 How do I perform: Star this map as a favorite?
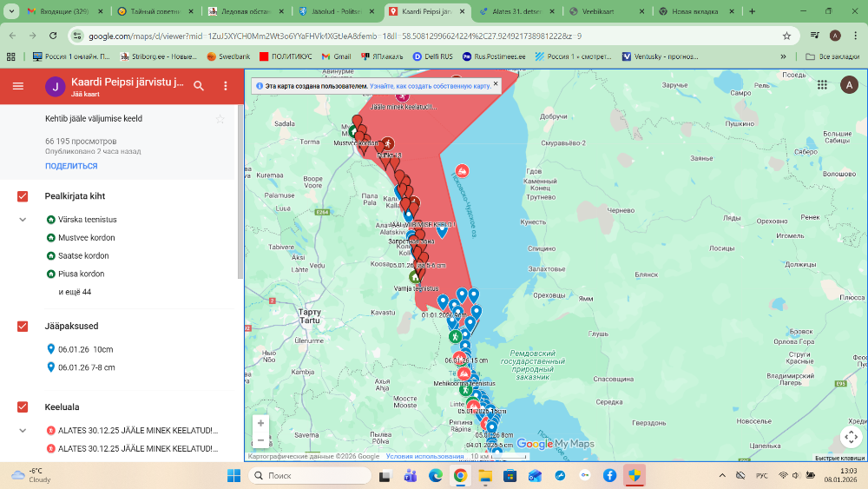[220, 119]
